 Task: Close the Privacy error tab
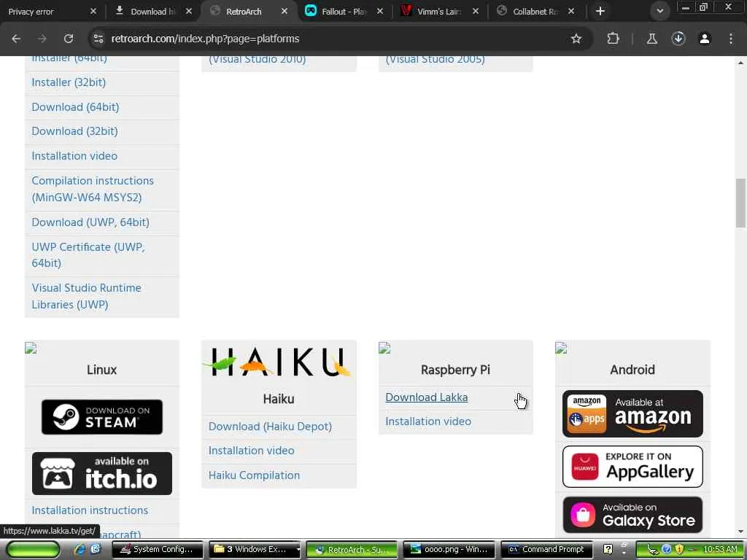[93, 12]
